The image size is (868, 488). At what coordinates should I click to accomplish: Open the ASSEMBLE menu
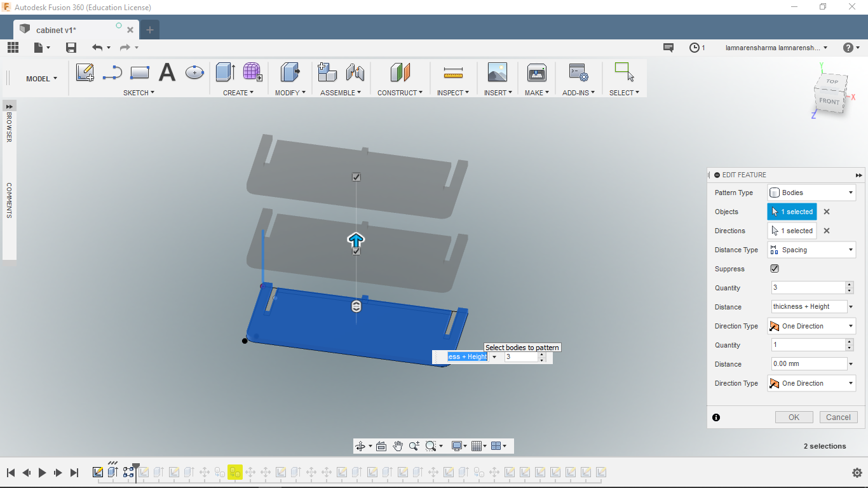(x=341, y=93)
